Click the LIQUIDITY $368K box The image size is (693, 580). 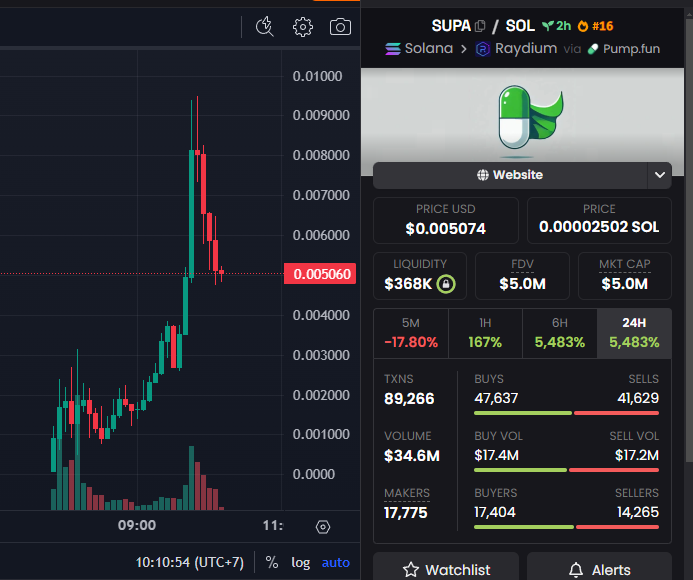click(420, 276)
